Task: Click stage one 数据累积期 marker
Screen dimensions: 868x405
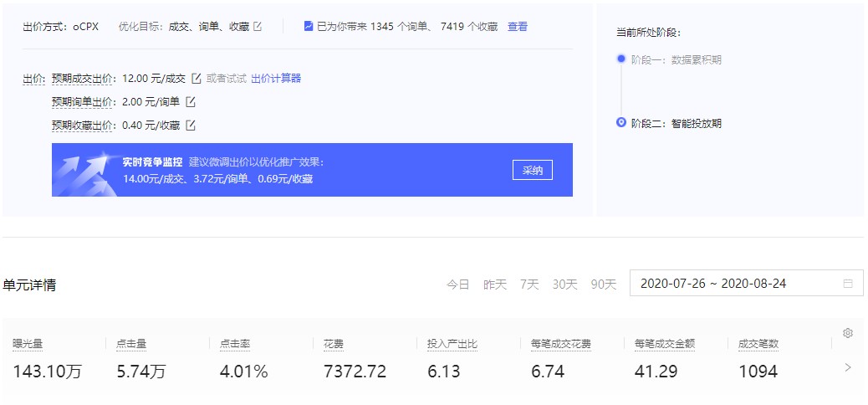Action: pos(621,59)
